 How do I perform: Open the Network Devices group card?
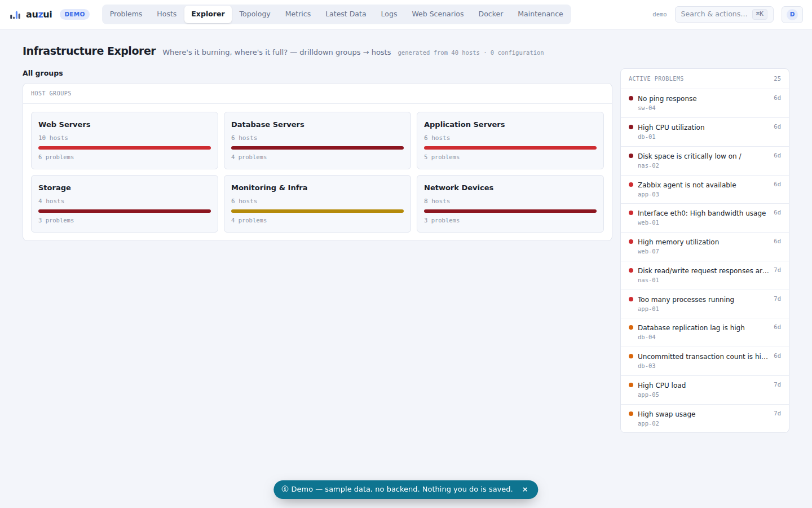[510, 204]
